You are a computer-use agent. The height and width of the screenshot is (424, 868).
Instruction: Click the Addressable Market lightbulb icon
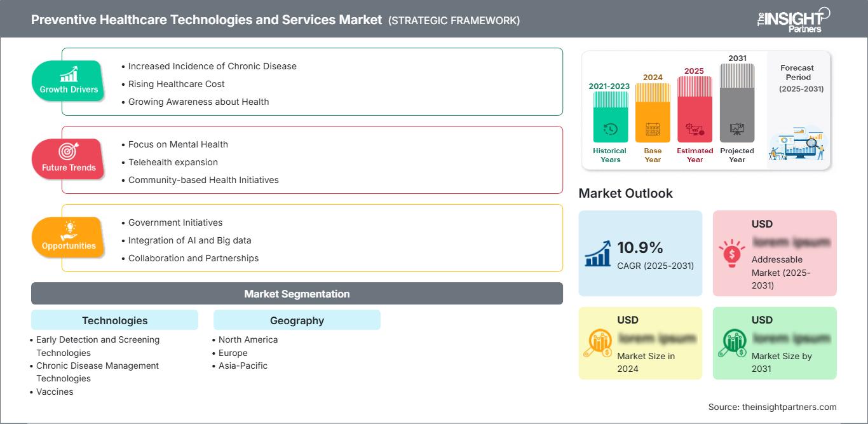pos(732,253)
